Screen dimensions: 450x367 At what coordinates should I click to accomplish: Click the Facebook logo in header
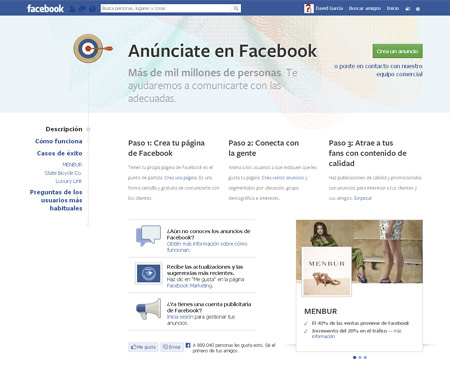click(x=45, y=8)
